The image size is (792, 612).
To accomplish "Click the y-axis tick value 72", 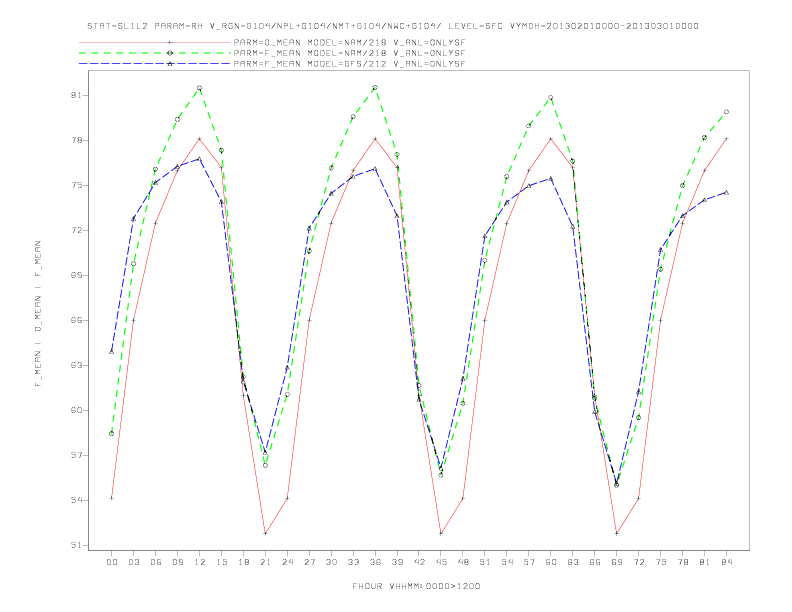I will [x=76, y=230].
